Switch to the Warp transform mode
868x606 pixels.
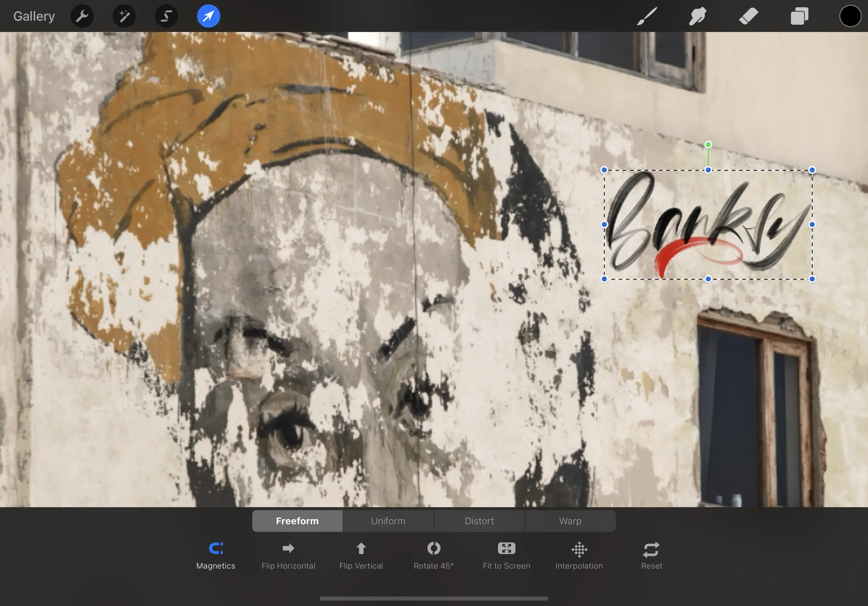click(x=570, y=520)
